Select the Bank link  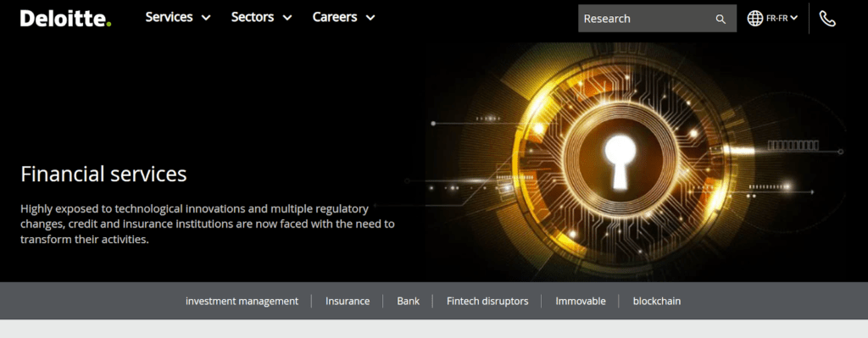click(x=408, y=302)
